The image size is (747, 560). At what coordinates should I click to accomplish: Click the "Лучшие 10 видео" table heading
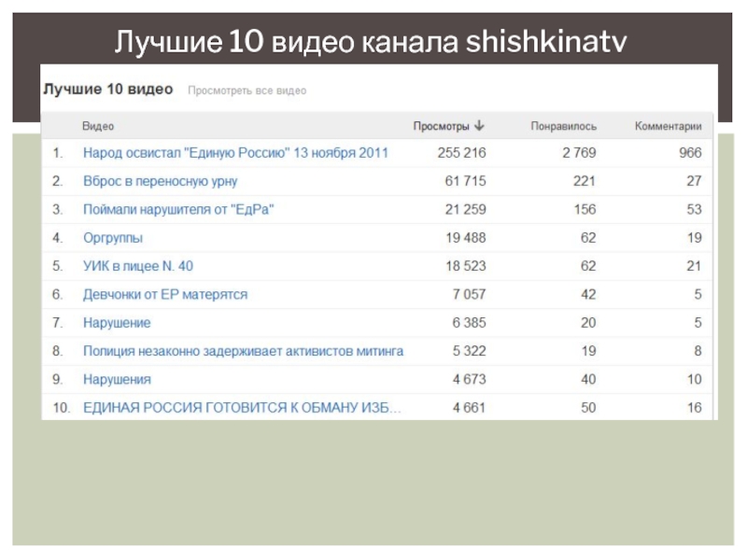[106, 90]
